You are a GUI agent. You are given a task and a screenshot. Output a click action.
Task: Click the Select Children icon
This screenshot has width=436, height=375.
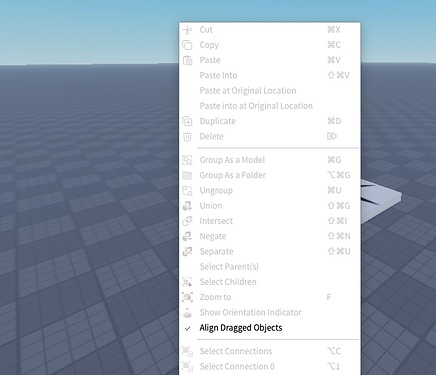pyautogui.click(x=187, y=282)
